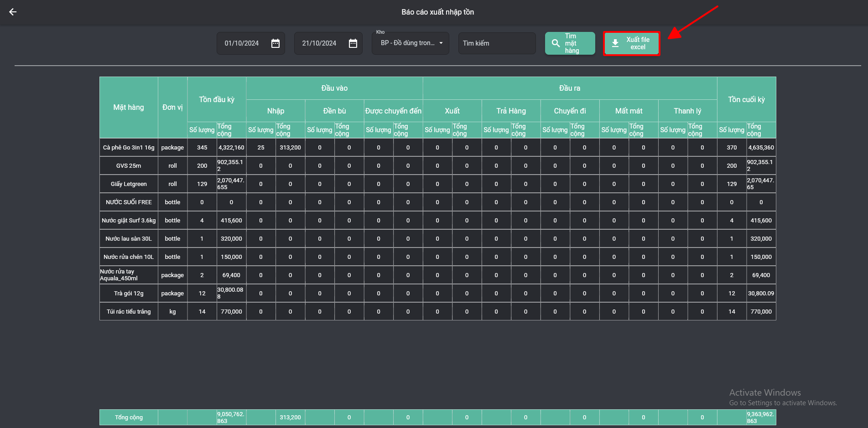
Task: Click opening total 415,600 for Nước giặt Surf
Action: 231,221
